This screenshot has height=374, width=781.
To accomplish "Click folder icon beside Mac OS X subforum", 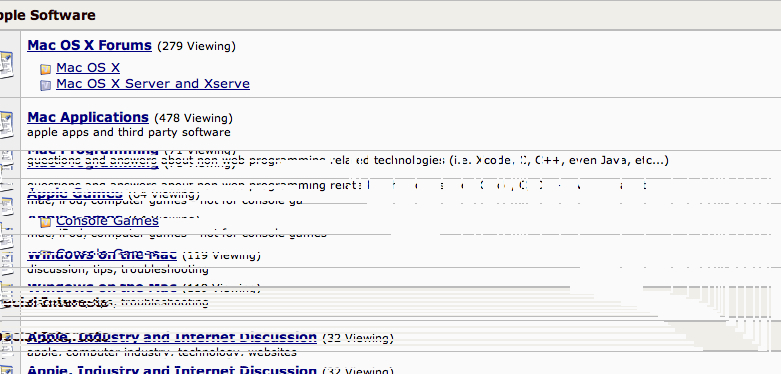I will click(x=45, y=69).
